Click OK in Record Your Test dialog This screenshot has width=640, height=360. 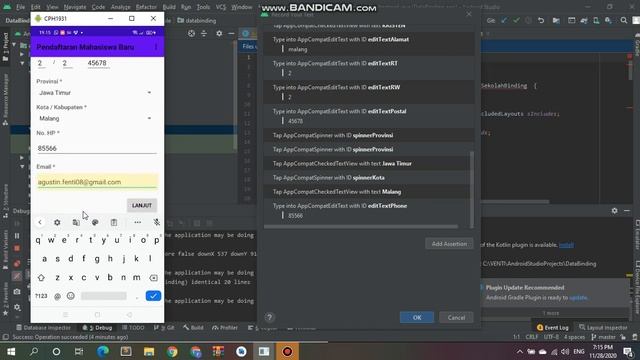417,318
